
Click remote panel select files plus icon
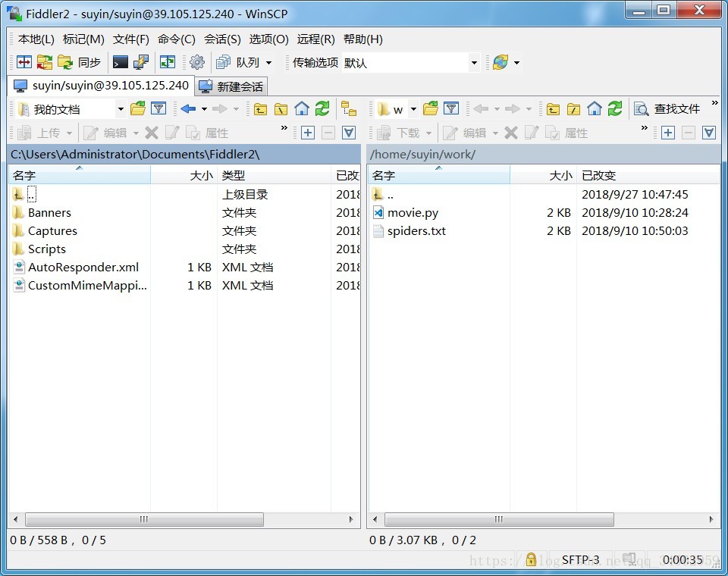pos(667,133)
